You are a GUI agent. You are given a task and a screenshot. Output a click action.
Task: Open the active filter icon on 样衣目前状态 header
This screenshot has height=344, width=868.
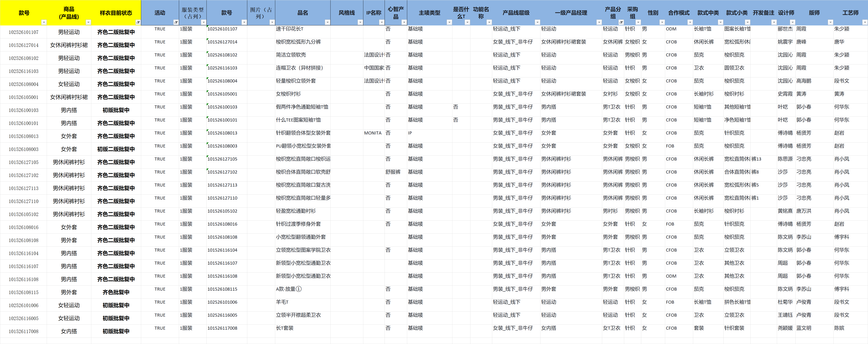tap(138, 22)
